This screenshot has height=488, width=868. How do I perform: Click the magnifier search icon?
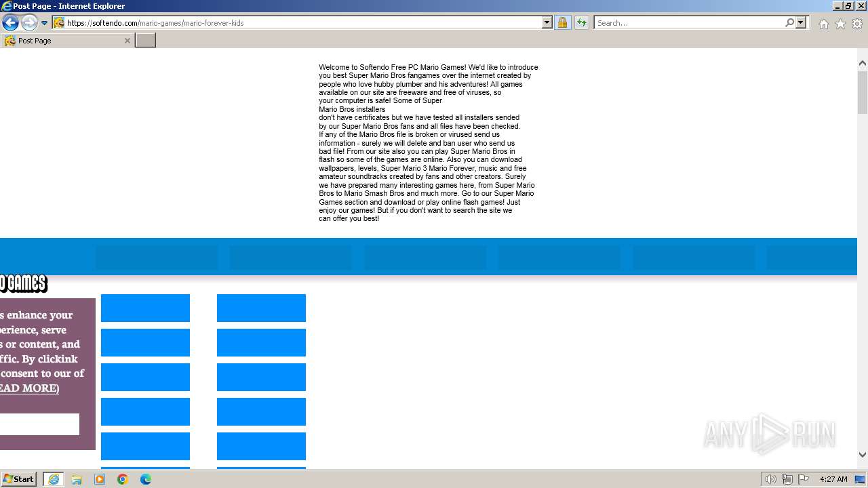click(x=789, y=22)
